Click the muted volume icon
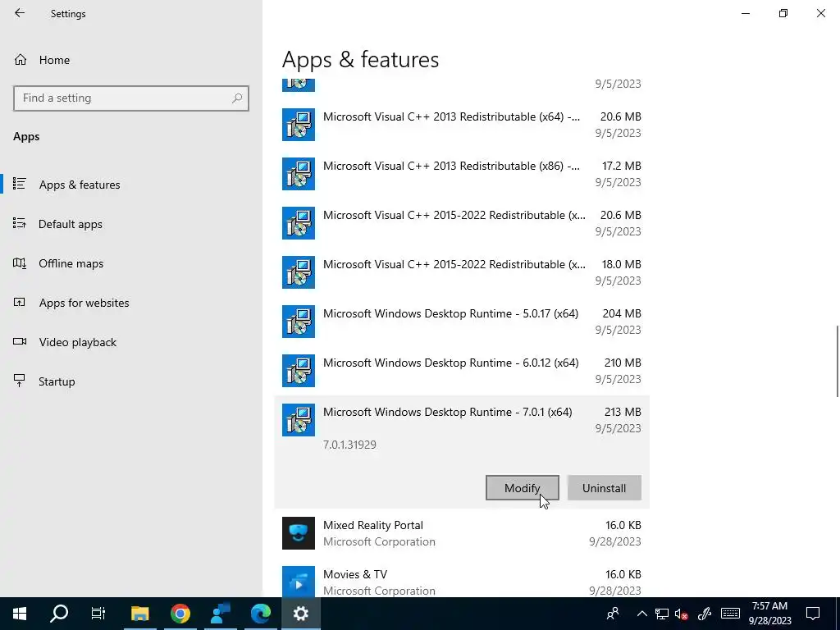This screenshot has height=630, width=840. 682,614
